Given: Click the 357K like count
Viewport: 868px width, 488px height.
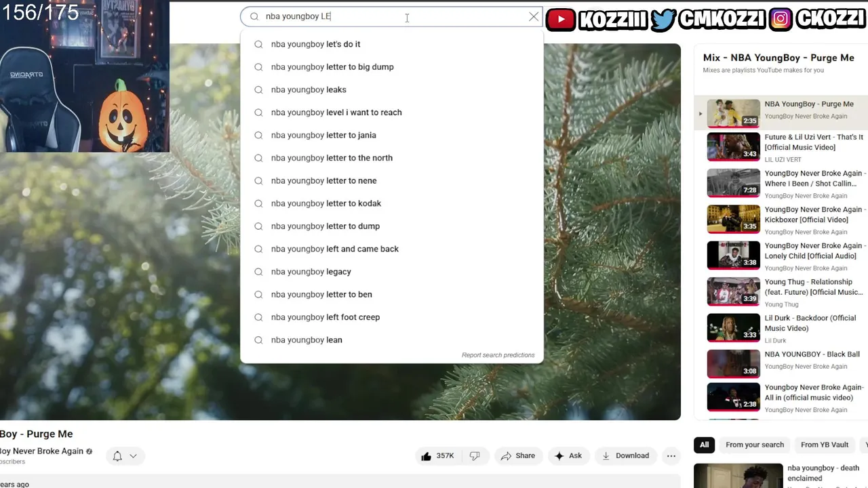Looking at the screenshot, I should [445, 456].
